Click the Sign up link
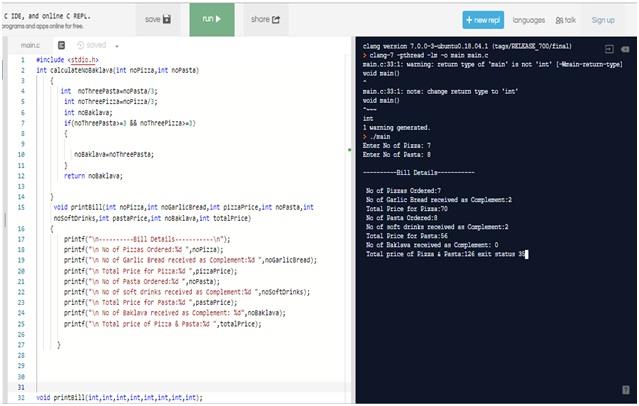Screen dimensions: 639x406 pyautogui.click(x=603, y=19)
